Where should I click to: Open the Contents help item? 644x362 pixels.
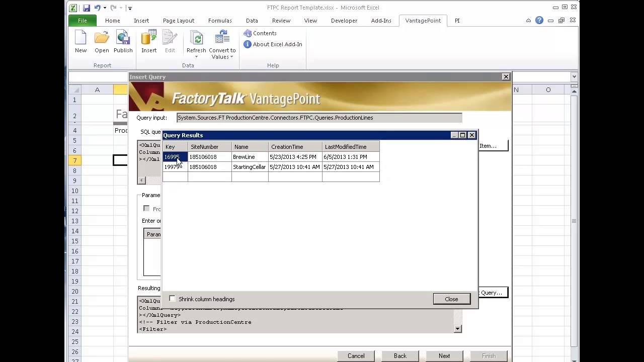260,33
